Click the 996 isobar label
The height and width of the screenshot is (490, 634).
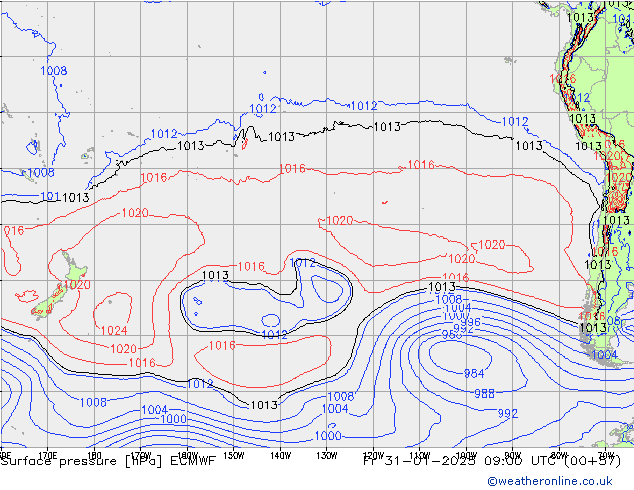470,322
